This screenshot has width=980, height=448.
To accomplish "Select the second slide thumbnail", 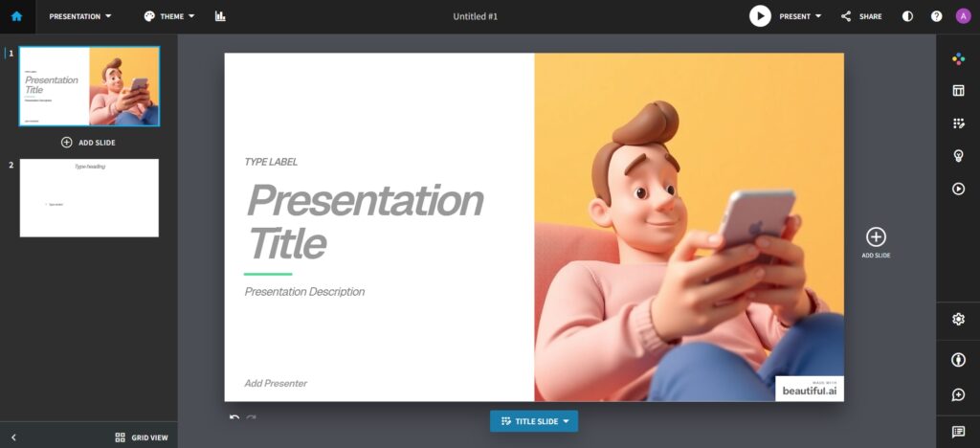I will (89, 198).
